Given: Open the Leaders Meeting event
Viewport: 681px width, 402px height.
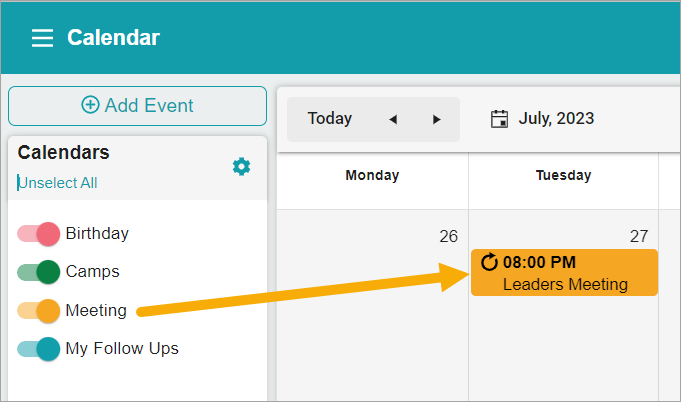Looking at the screenshot, I should point(564,273).
